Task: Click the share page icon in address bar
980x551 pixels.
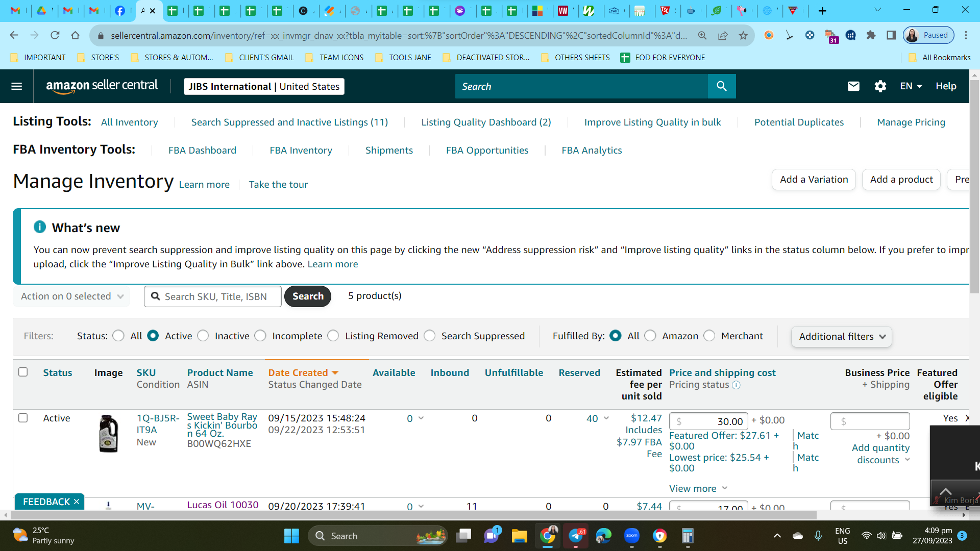Action: [723, 35]
